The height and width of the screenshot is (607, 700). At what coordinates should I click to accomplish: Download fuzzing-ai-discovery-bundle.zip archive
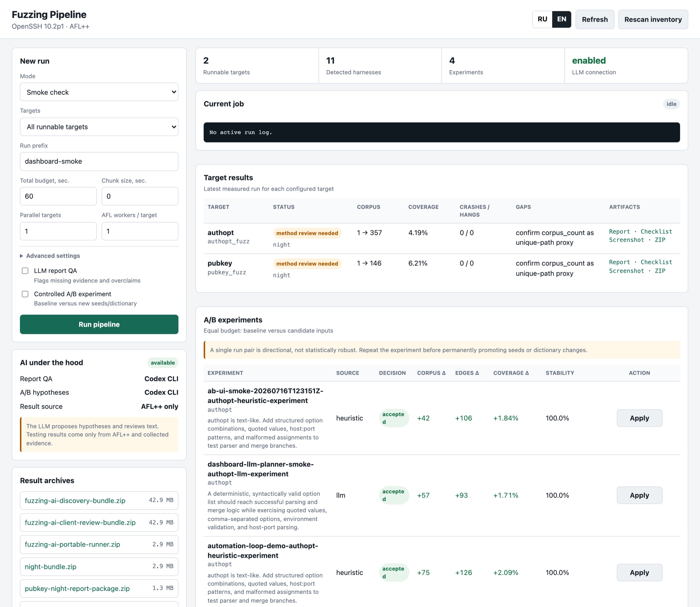click(99, 500)
